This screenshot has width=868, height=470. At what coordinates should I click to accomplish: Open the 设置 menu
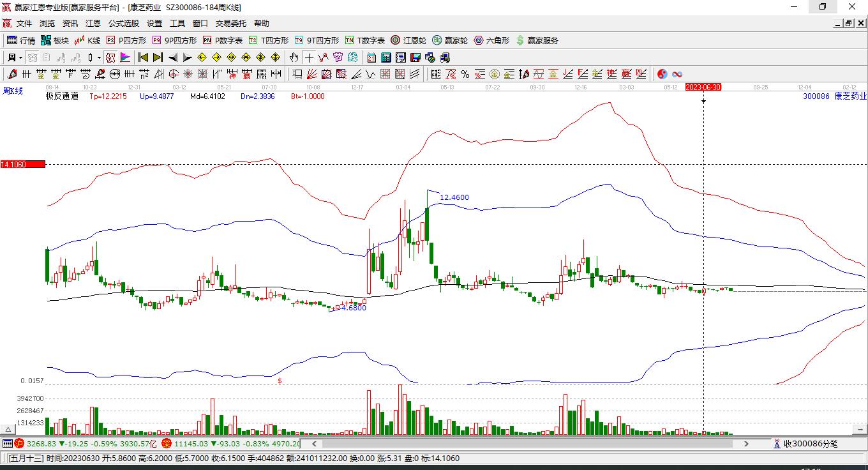(x=154, y=24)
